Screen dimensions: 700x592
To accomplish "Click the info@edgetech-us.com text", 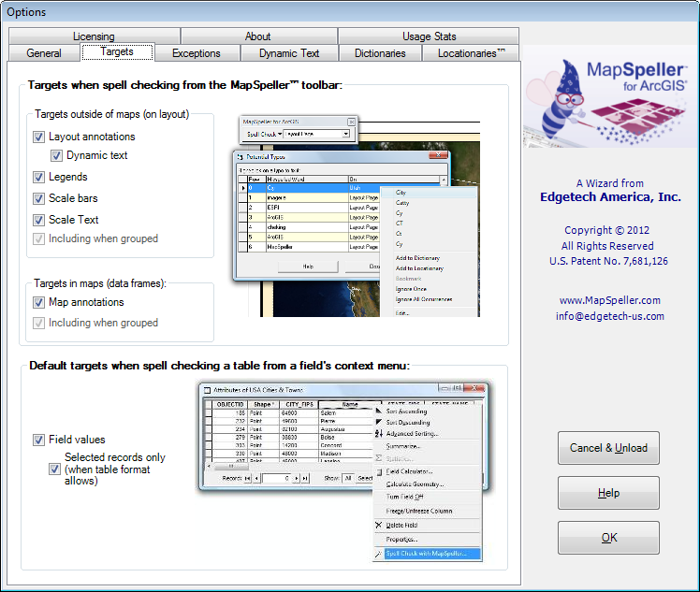I will [610, 316].
